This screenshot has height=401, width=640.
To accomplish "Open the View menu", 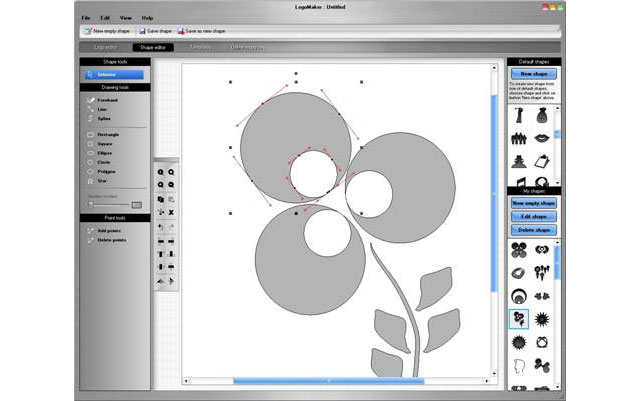I will point(125,18).
